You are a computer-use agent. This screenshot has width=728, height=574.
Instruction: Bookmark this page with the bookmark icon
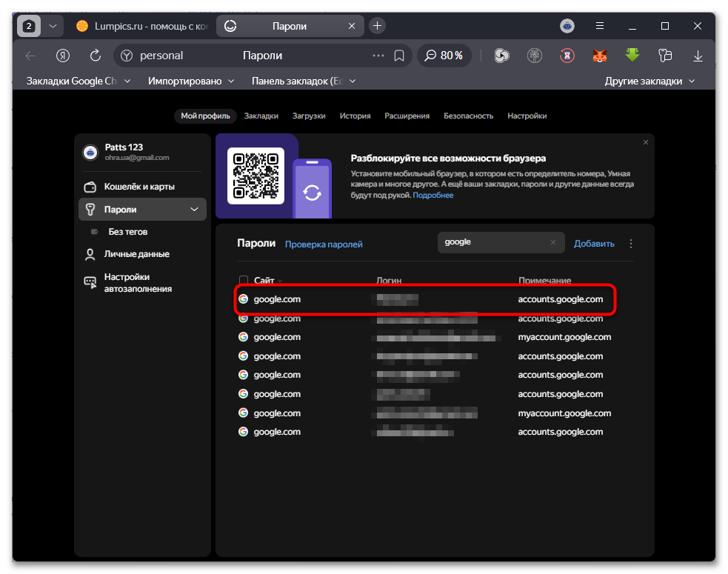399,56
